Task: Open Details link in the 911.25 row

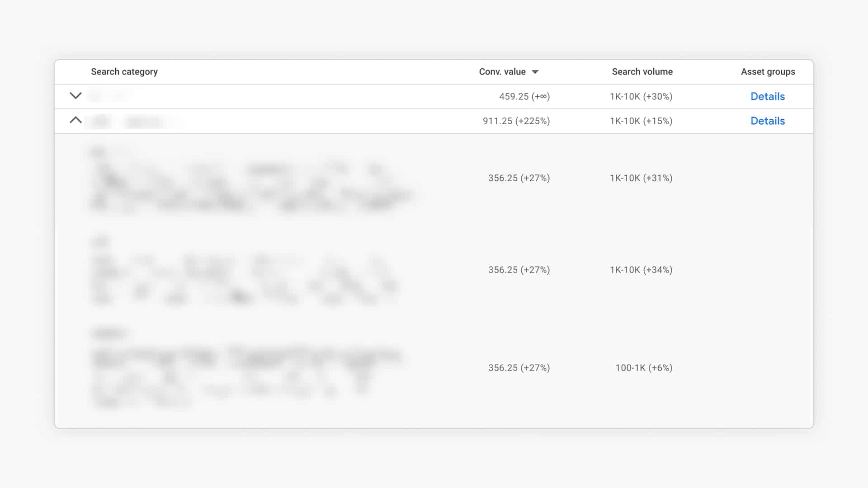Action: pyautogui.click(x=768, y=121)
